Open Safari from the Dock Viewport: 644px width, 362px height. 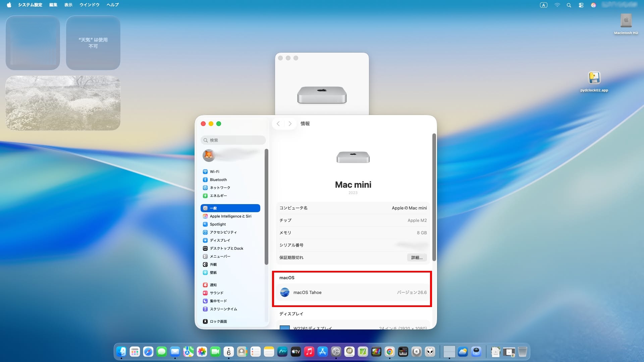click(x=148, y=352)
